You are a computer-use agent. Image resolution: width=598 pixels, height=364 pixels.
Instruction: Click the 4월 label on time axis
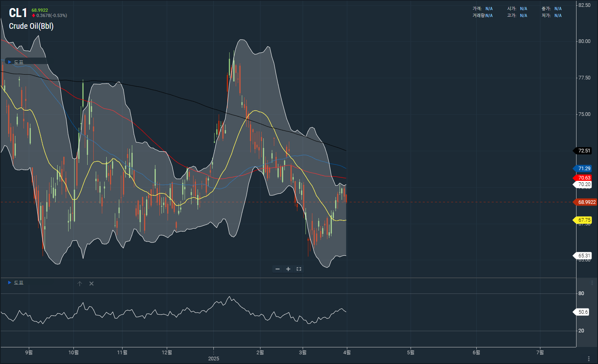[347, 353]
